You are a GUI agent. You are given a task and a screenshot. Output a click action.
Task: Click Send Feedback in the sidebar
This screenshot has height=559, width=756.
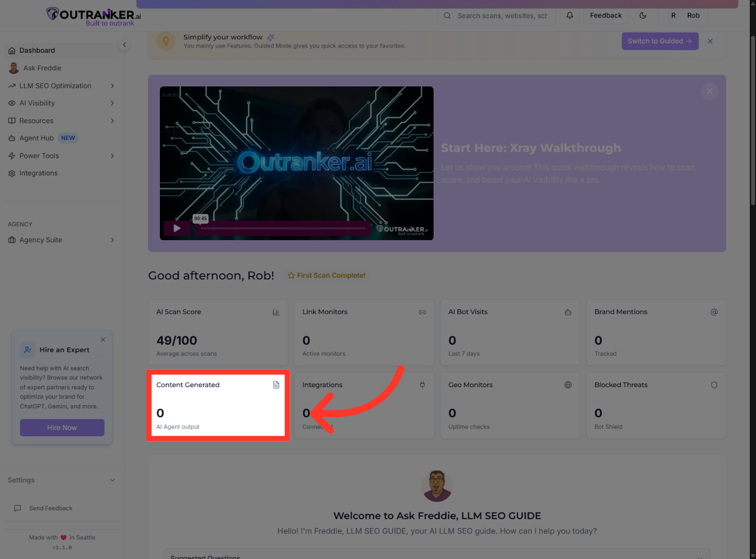pyautogui.click(x=51, y=508)
